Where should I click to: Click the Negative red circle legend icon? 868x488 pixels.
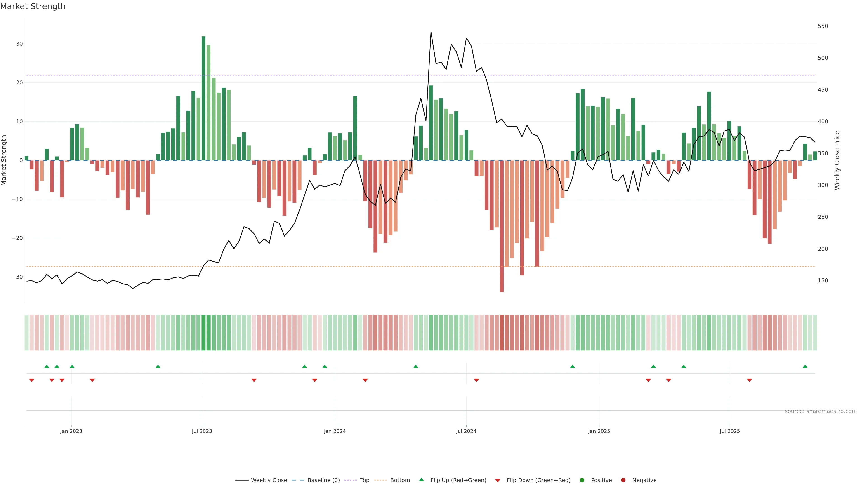tap(623, 480)
